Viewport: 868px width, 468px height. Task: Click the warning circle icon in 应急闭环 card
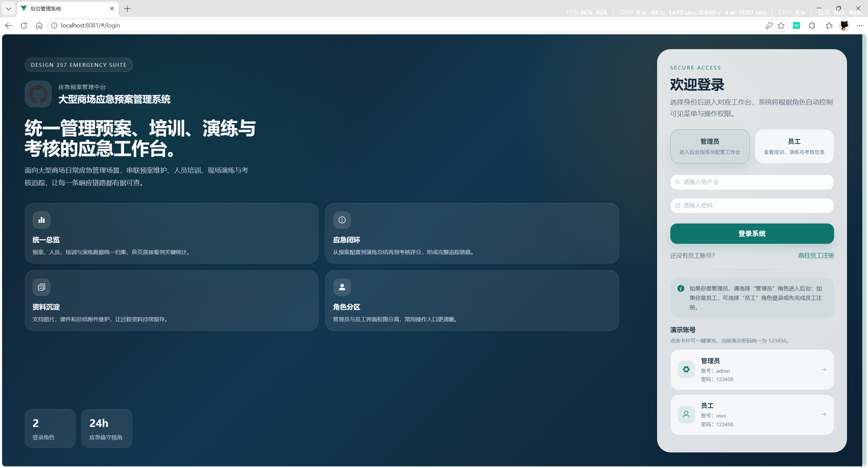pyautogui.click(x=342, y=220)
